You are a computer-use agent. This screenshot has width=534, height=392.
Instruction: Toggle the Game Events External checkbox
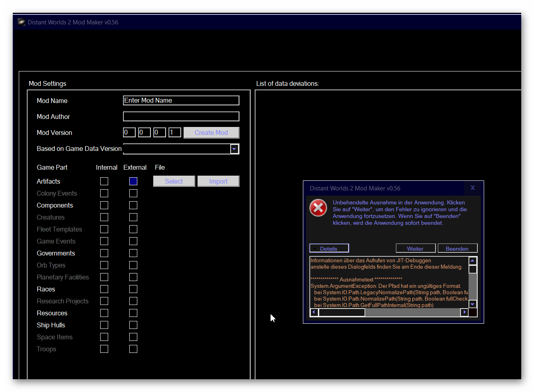[x=133, y=241]
